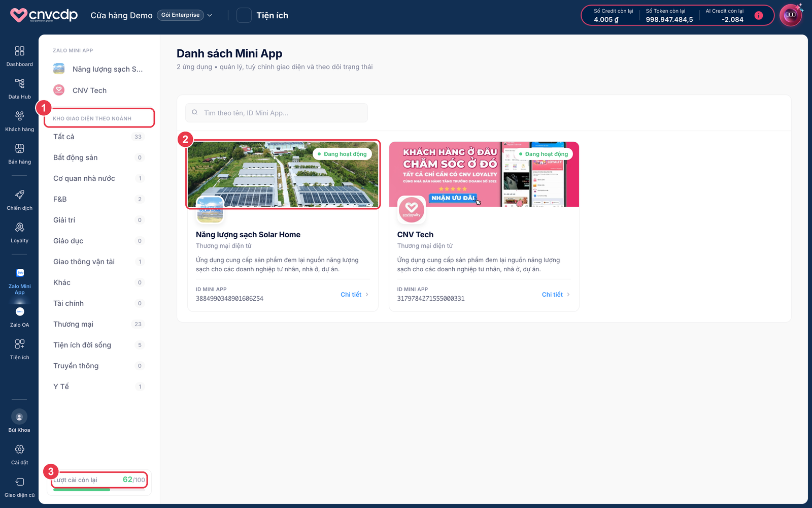This screenshot has height=508, width=812.
Task: Click Mini App ID 3179784271555000331
Action: (x=431, y=299)
